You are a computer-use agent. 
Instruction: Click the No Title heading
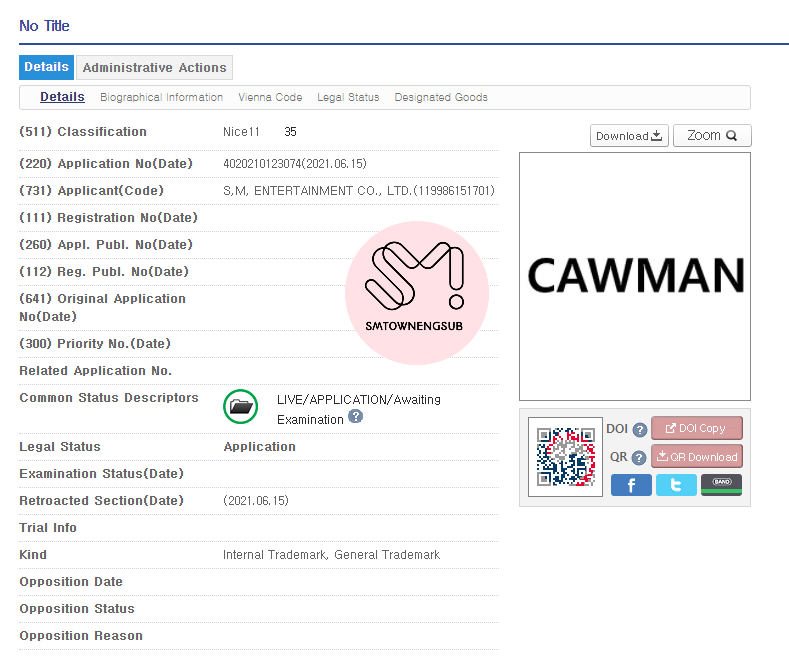[44, 26]
